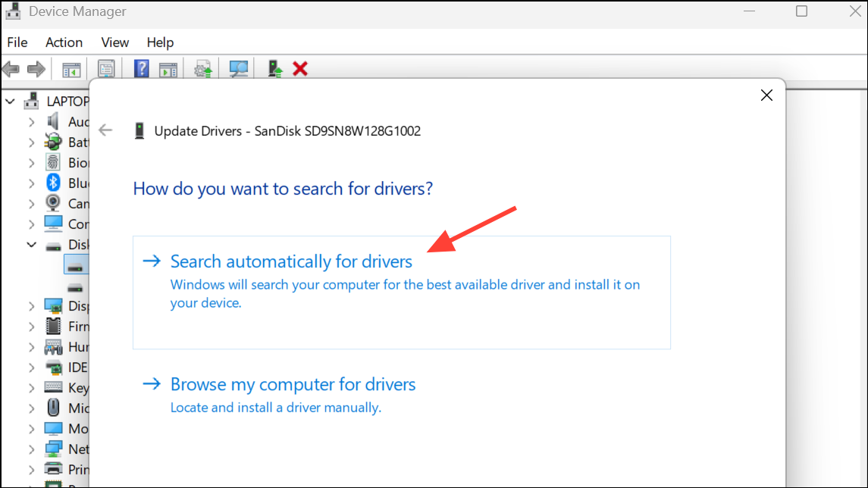Select the Audio speaker icon in tree
This screenshot has height=488, width=868.
click(x=53, y=121)
